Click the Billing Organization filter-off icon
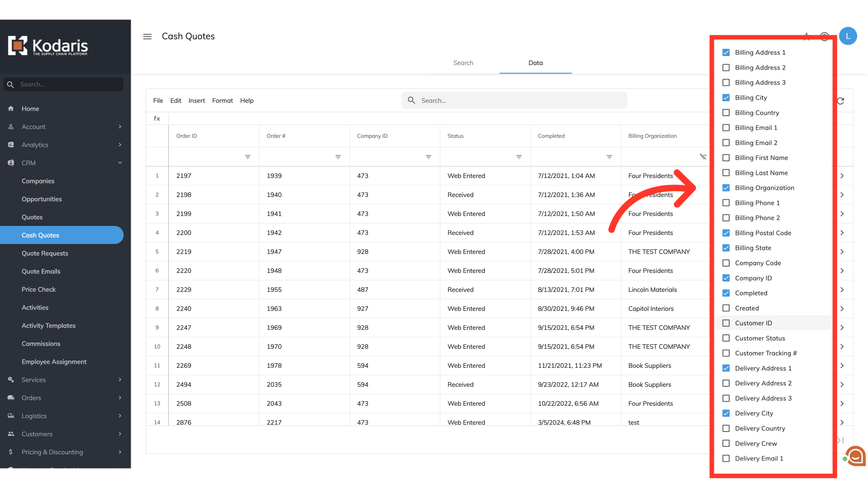Screen dimensions: 868x488 tap(703, 157)
